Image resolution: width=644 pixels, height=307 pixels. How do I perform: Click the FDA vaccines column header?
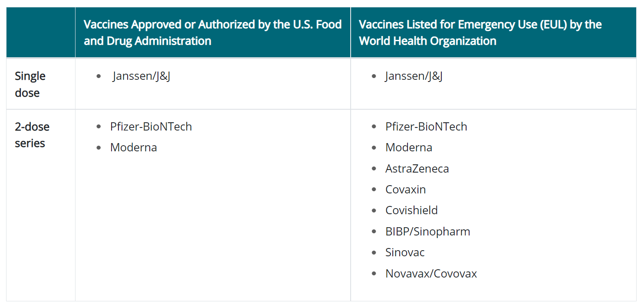coord(213,33)
